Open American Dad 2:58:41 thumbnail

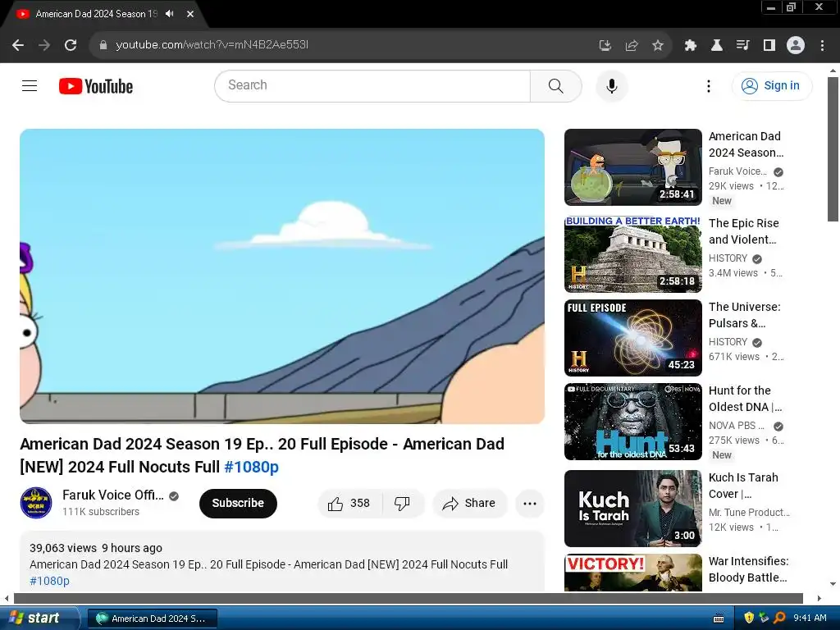click(632, 167)
